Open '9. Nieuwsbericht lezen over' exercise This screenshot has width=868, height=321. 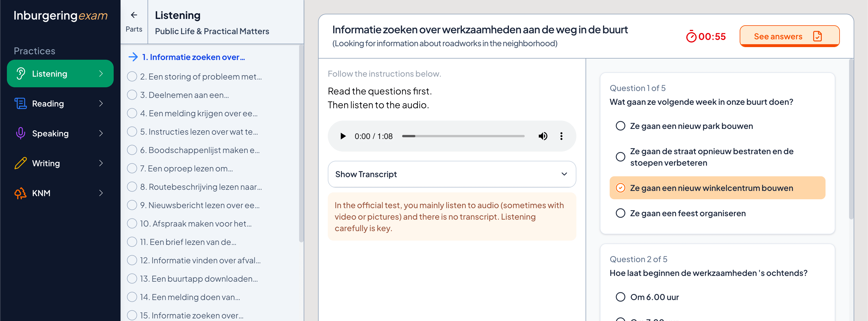click(200, 205)
